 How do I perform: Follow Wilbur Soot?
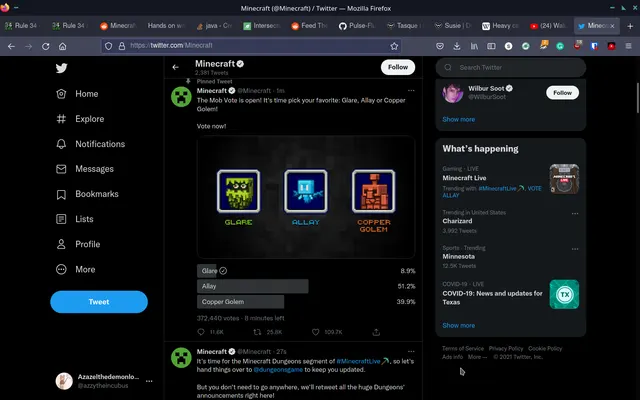562,93
